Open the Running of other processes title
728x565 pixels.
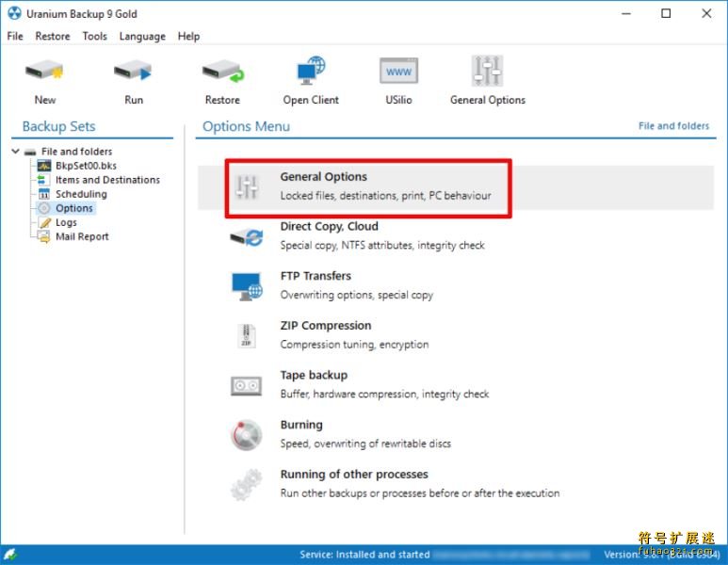(x=354, y=475)
